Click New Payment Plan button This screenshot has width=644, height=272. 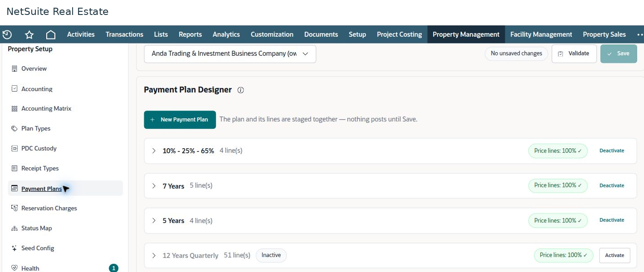click(x=180, y=120)
